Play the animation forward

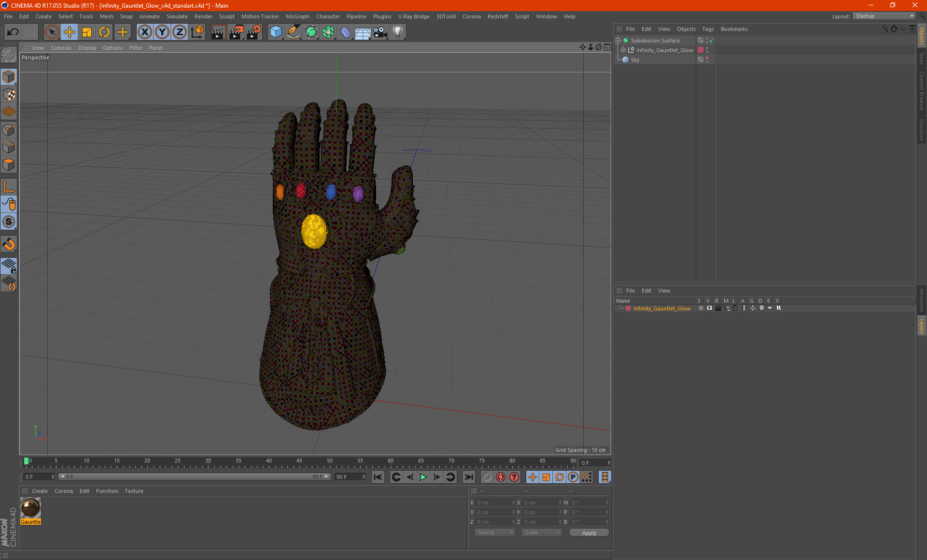[x=423, y=477]
